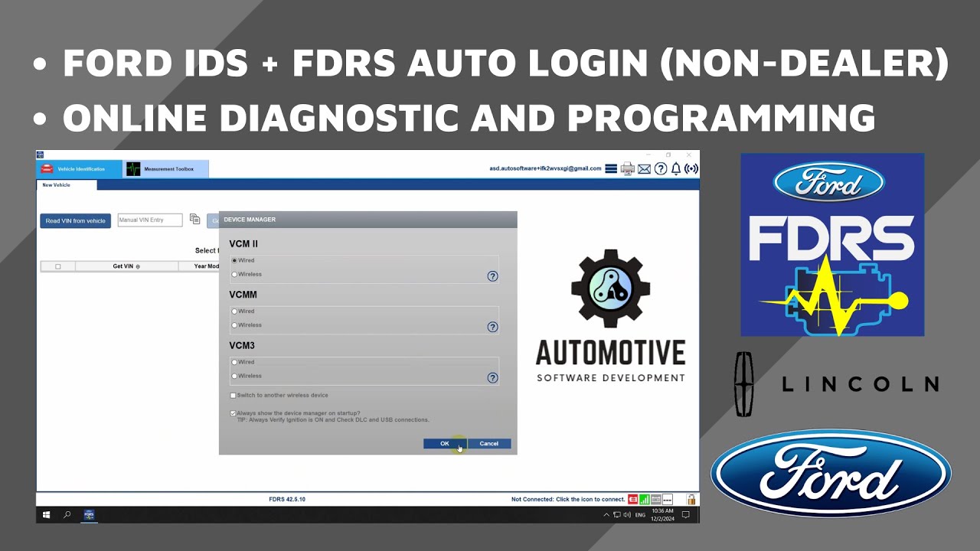
Task: Select VCM3 Wired radio button
Action: pos(234,362)
